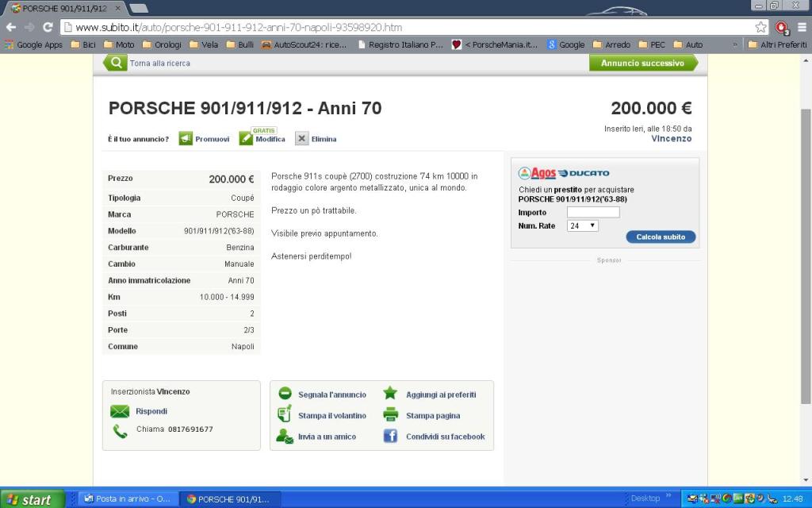Open the Orologi bookmarks folder
The width and height of the screenshot is (812, 508).
pos(162,44)
